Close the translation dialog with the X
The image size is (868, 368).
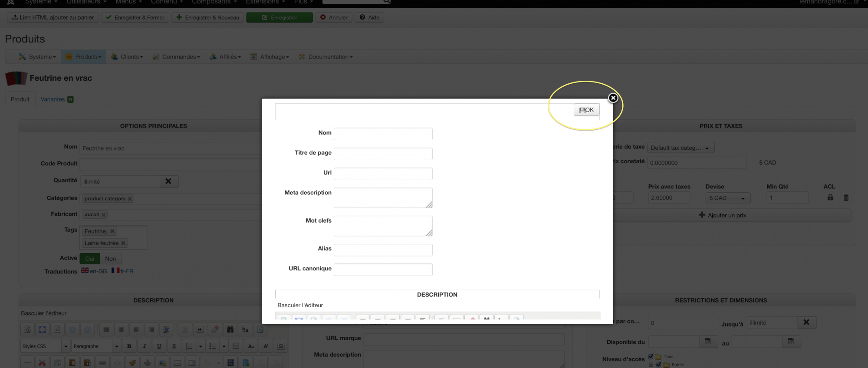click(x=613, y=98)
